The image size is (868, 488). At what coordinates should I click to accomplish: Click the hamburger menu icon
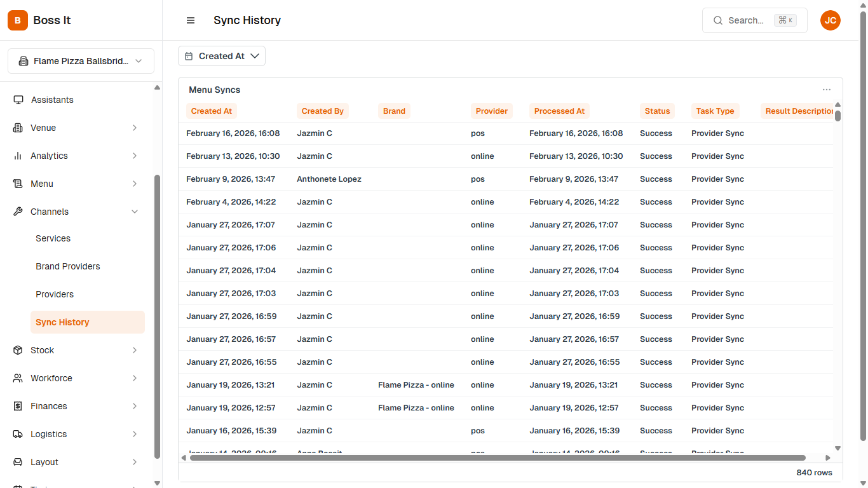click(191, 20)
